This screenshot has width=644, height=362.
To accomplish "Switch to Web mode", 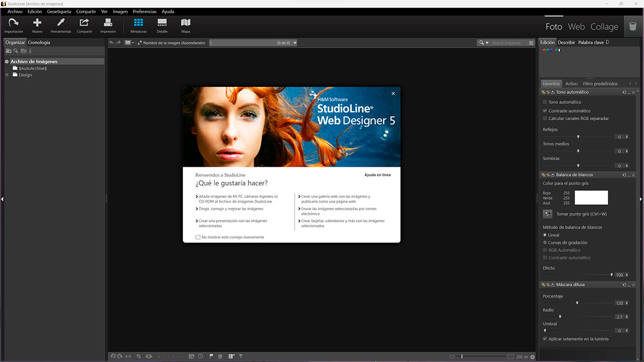I will click(576, 27).
